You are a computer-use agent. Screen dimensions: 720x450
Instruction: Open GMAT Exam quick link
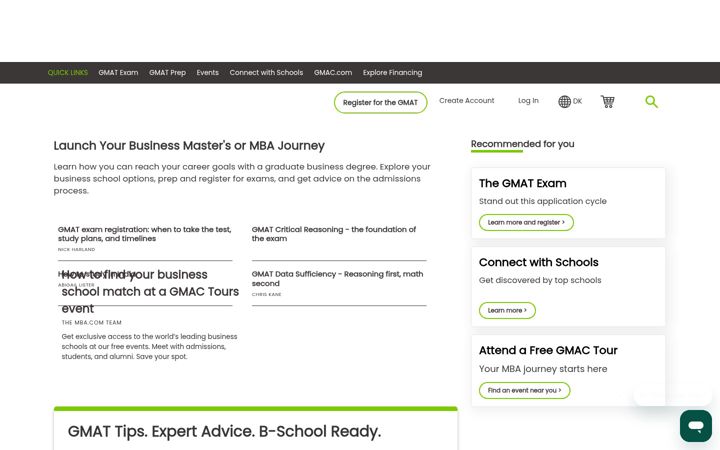[118, 73]
